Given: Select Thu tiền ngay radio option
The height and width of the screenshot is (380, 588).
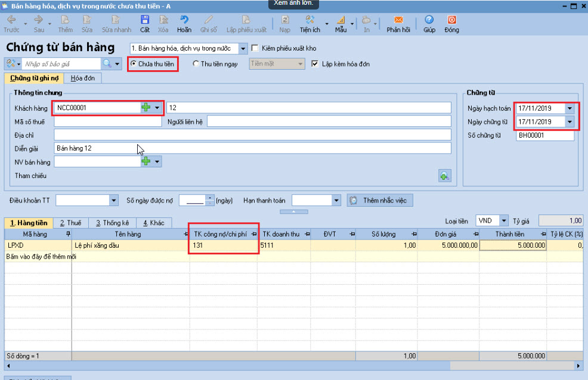Looking at the screenshot, I should point(196,64).
